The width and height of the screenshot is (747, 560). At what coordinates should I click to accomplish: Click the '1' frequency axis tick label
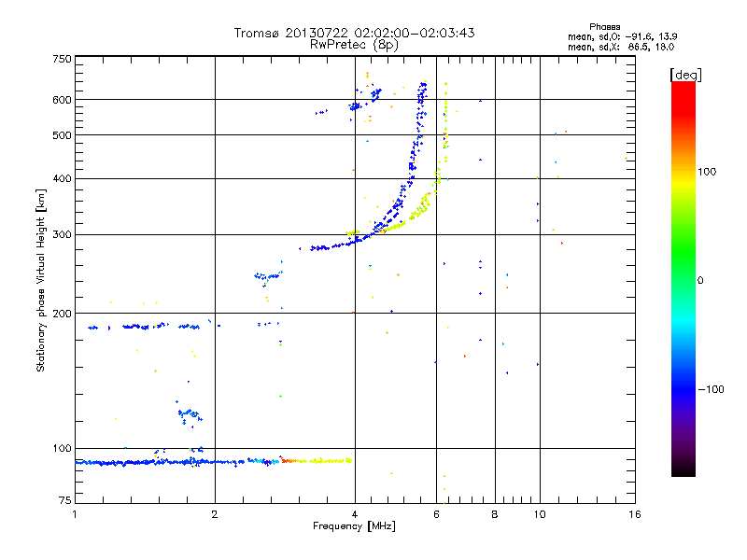[75, 514]
